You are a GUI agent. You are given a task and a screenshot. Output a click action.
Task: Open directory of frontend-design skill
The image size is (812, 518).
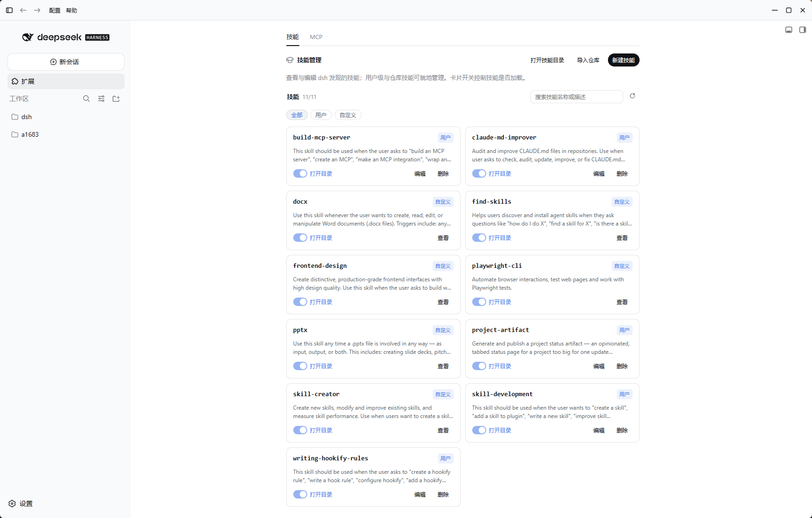321,302
